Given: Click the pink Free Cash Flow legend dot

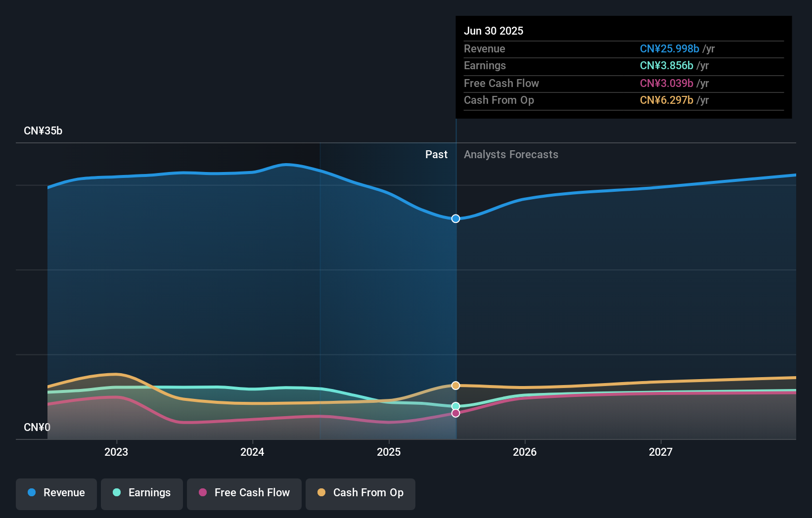Looking at the screenshot, I should click(202, 493).
